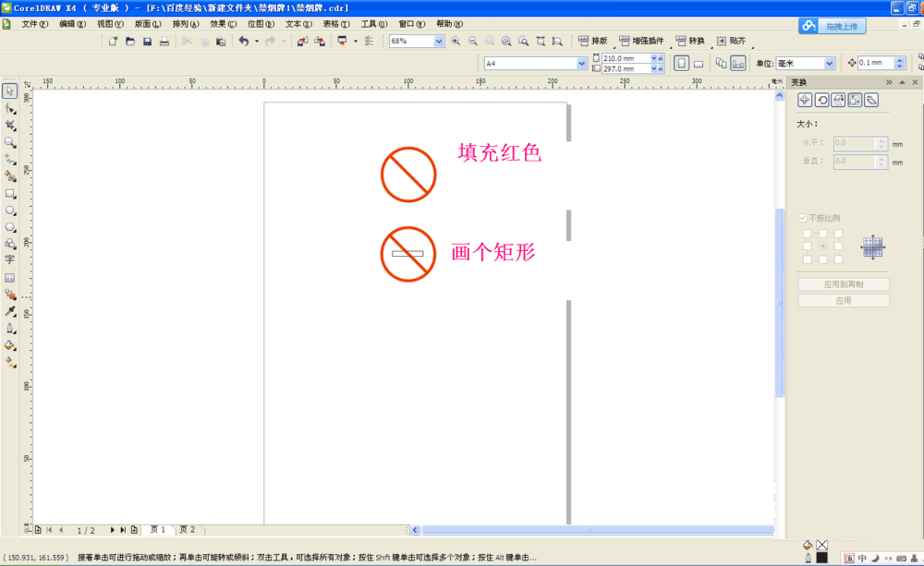Select the center anchor radio button
The width and height of the screenshot is (924, 566).
click(824, 246)
